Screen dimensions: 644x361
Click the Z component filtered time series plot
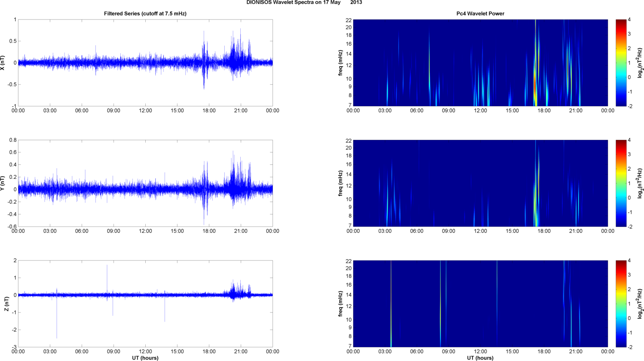coord(145,304)
